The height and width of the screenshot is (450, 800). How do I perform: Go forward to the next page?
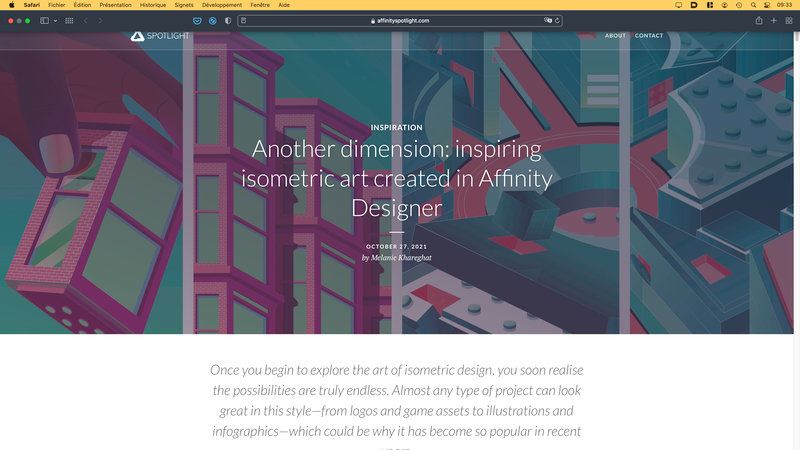coord(100,21)
